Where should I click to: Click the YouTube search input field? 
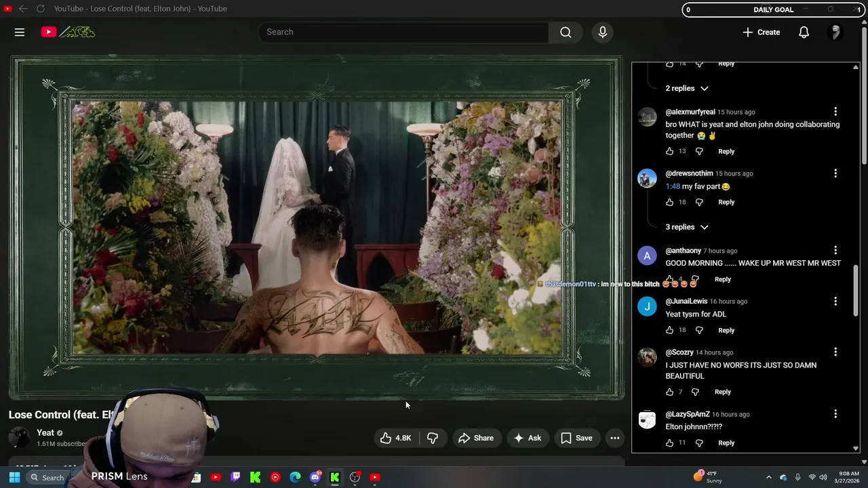coord(403,32)
